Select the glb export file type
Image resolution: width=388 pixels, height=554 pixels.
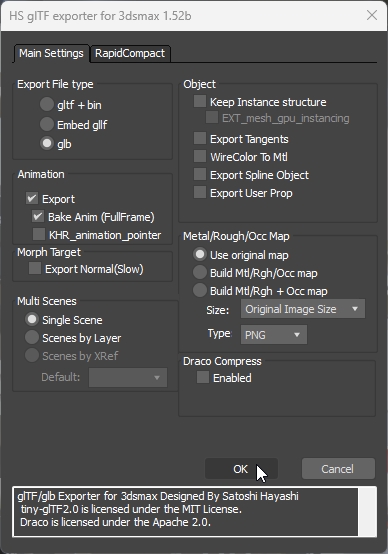(47, 144)
